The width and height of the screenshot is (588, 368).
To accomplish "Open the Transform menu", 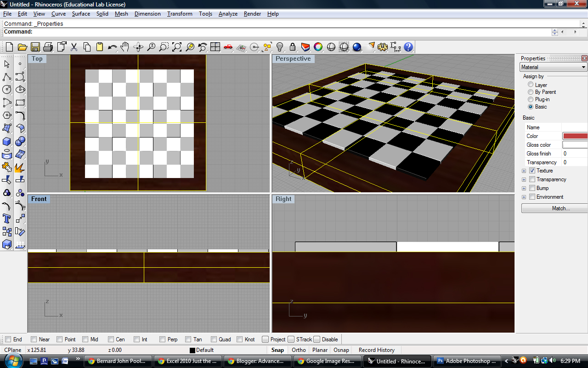I will (x=179, y=14).
